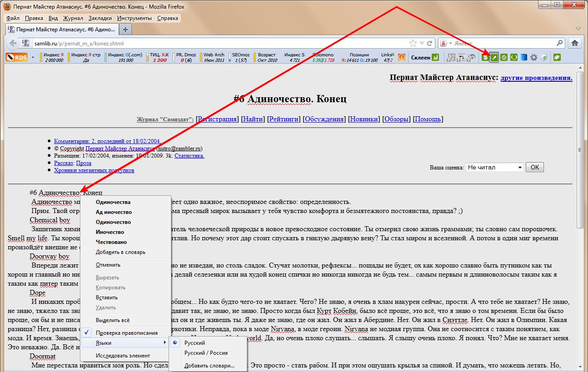Click inside the URL address bar
Viewport: 588px width, 372px height.
(x=218, y=44)
